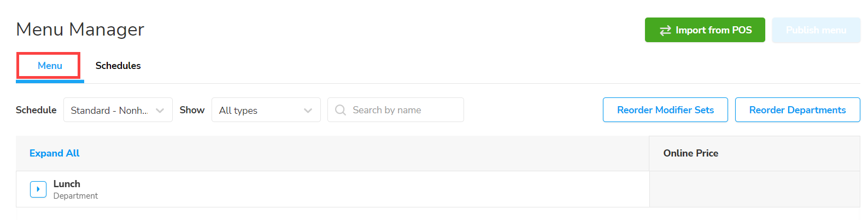Focus the Search by name field
Image resolution: width=868 pixels, height=220 pixels.
pyautogui.click(x=404, y=110)
